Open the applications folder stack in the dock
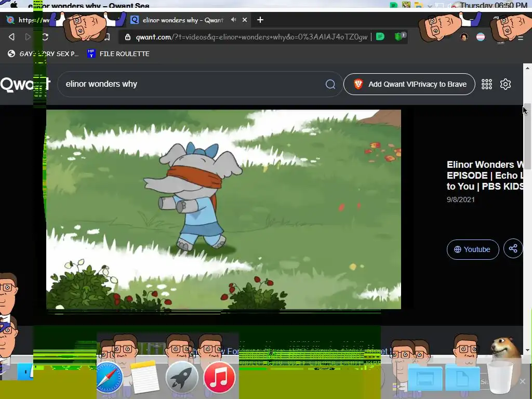532x399 pixels. tap(425, 377)
